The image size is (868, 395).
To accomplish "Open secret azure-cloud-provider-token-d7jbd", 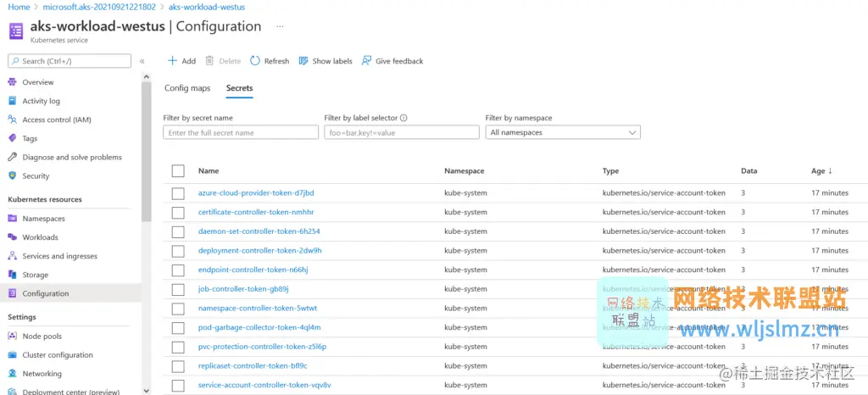I will [256, 193].
